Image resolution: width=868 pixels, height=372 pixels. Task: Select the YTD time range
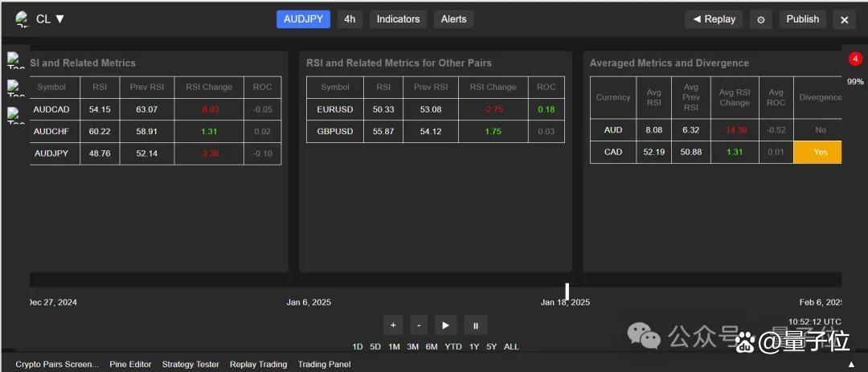point(453,347)
